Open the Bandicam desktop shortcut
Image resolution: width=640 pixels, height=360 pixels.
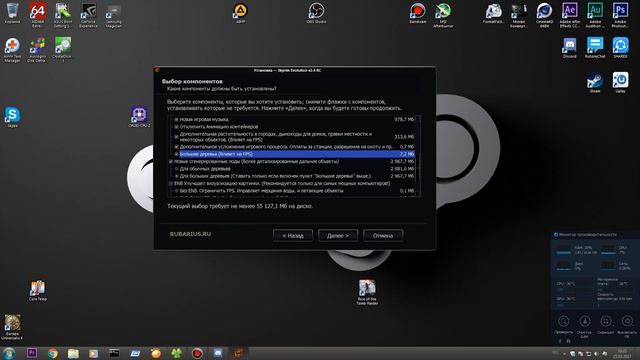tap(418, 13)
